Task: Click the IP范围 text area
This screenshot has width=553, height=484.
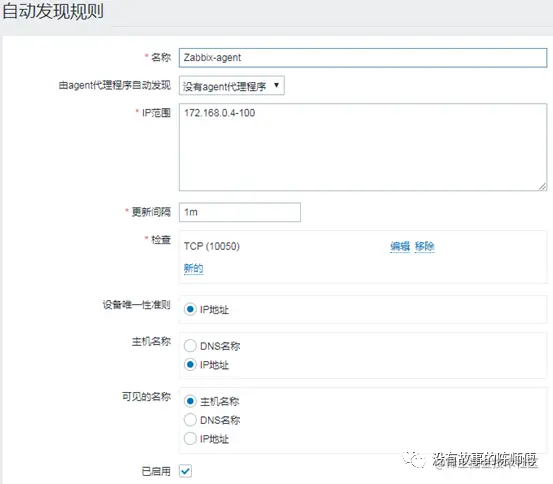Action: pyautogui.click(x=363, y=147)
